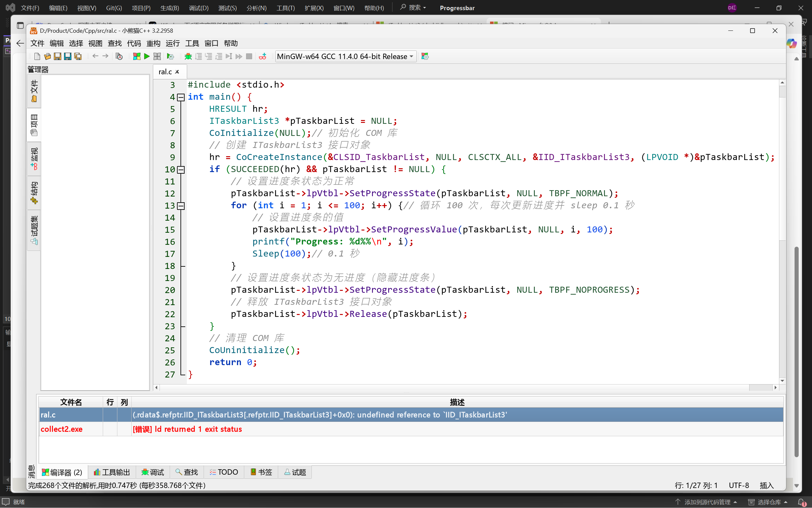The image size is (812, 508).
Task: Select the 试题 bottom tab
Action: [295, 472]
